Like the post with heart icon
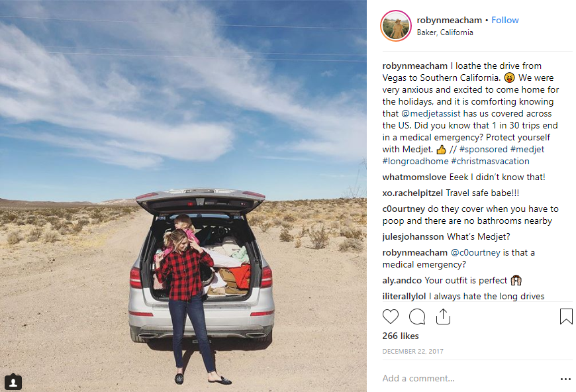 390,317
